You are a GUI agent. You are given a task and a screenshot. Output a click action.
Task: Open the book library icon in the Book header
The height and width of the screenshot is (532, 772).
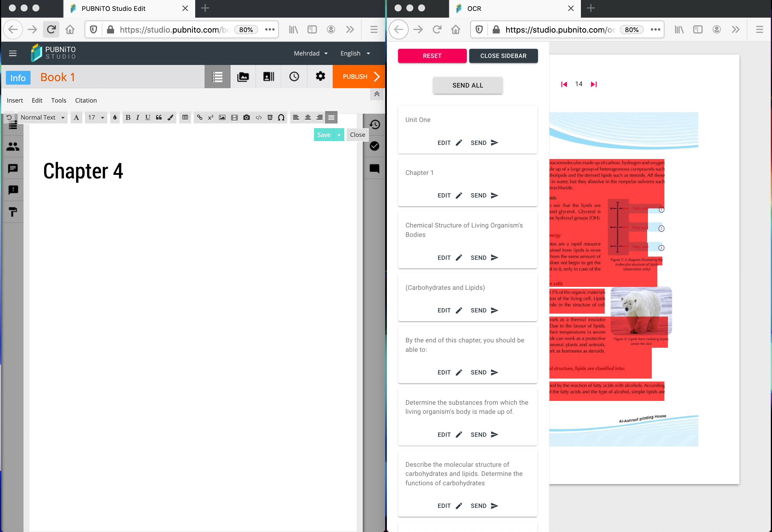click(269, 77)
